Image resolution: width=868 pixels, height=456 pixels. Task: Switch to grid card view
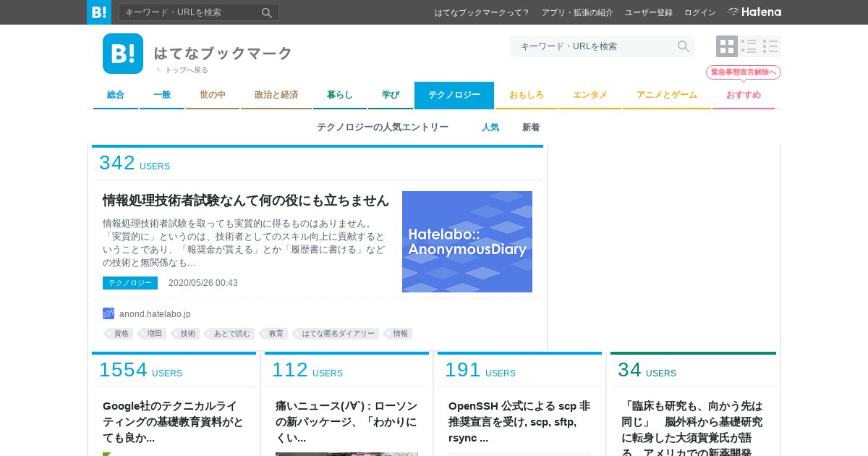727,46
